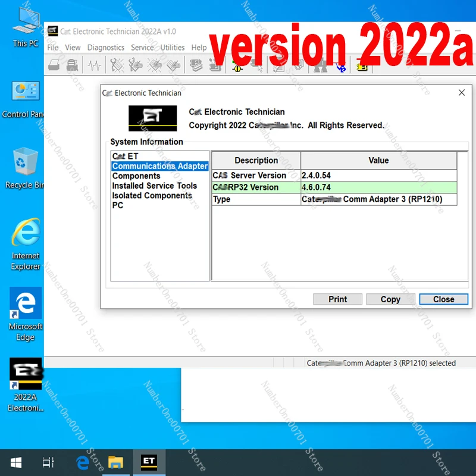Click the ET logo in the dialog
Image resolution: width=476 pixels, height=476 pixels.
point(152,118)
